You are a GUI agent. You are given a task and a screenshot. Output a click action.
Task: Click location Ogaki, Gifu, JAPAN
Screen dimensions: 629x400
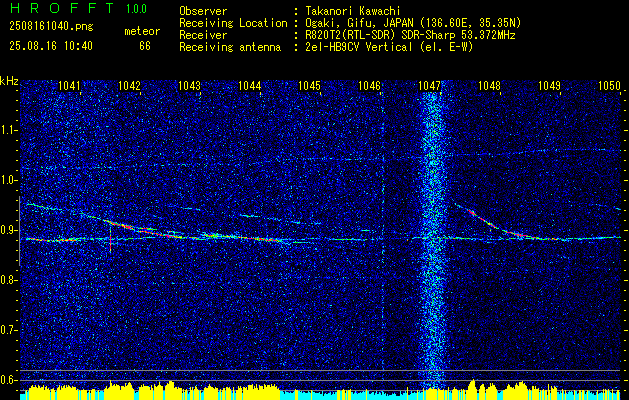(359, 23)
